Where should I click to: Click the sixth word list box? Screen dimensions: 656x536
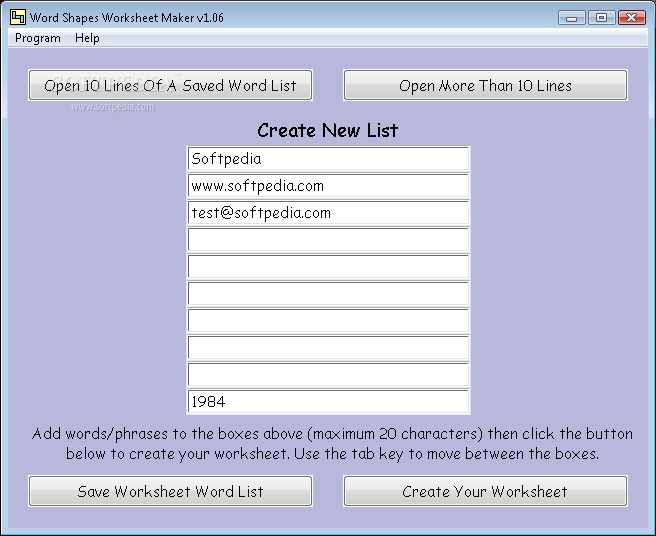[328, 293]
